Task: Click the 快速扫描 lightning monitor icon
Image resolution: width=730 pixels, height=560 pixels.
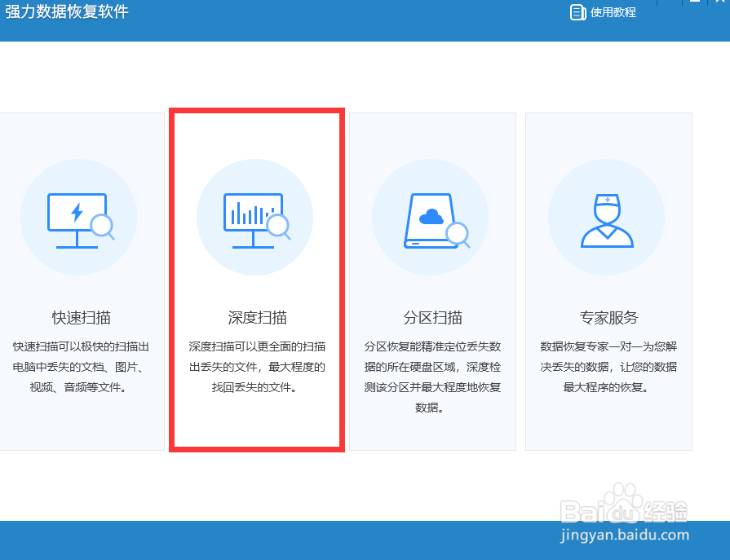Action: tap(81, 221)
